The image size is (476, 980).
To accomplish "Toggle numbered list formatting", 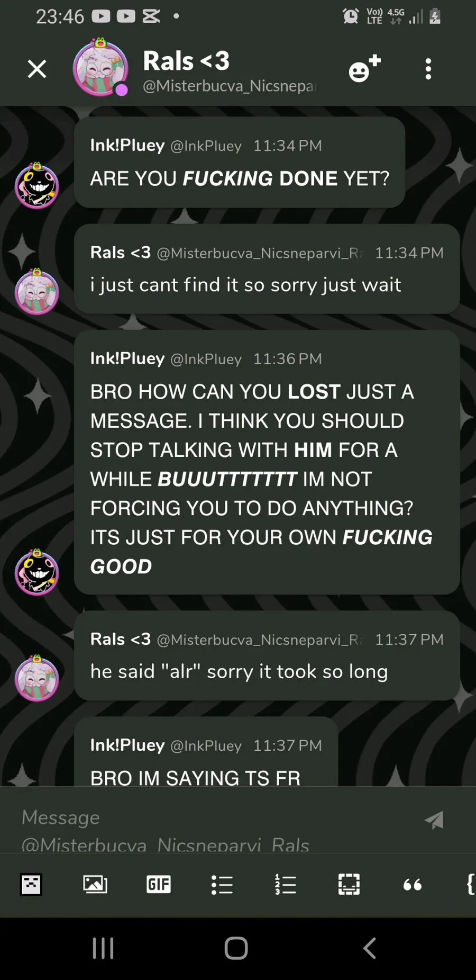I will tap(286, 884).
